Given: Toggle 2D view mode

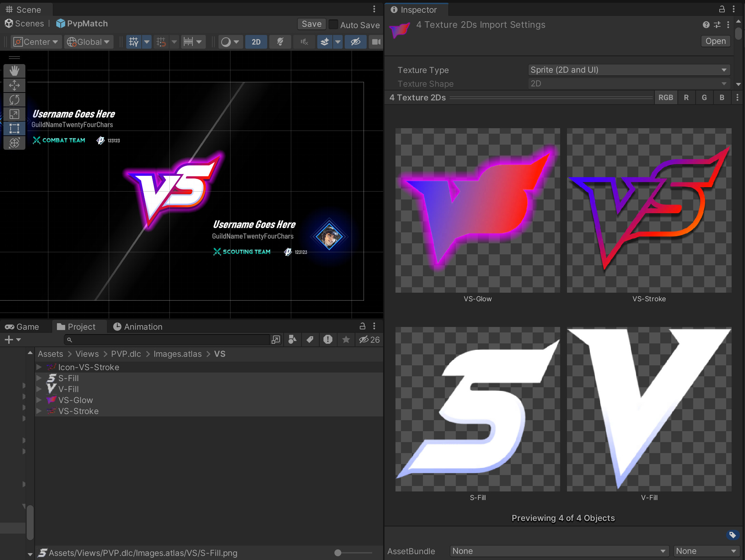Looking at the screenshot, I should click(x=256, y=42).
